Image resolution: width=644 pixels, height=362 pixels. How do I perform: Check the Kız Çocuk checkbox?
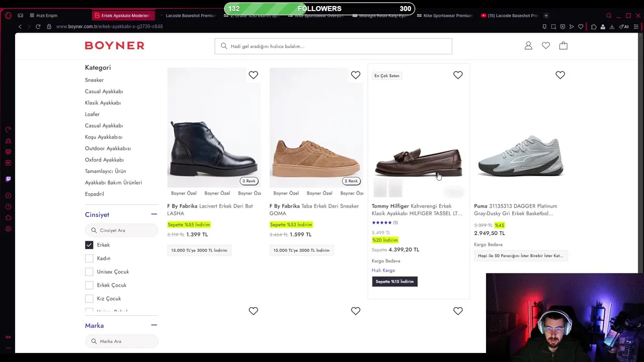coord(89,299)
